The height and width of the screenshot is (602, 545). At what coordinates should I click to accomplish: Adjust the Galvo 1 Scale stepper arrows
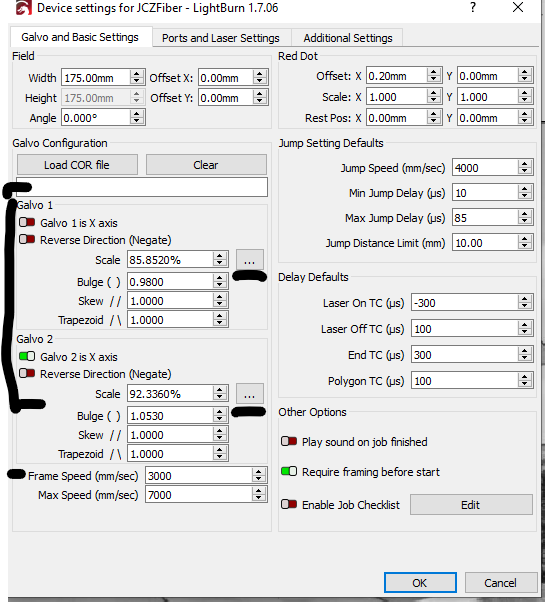pos(220,260)
